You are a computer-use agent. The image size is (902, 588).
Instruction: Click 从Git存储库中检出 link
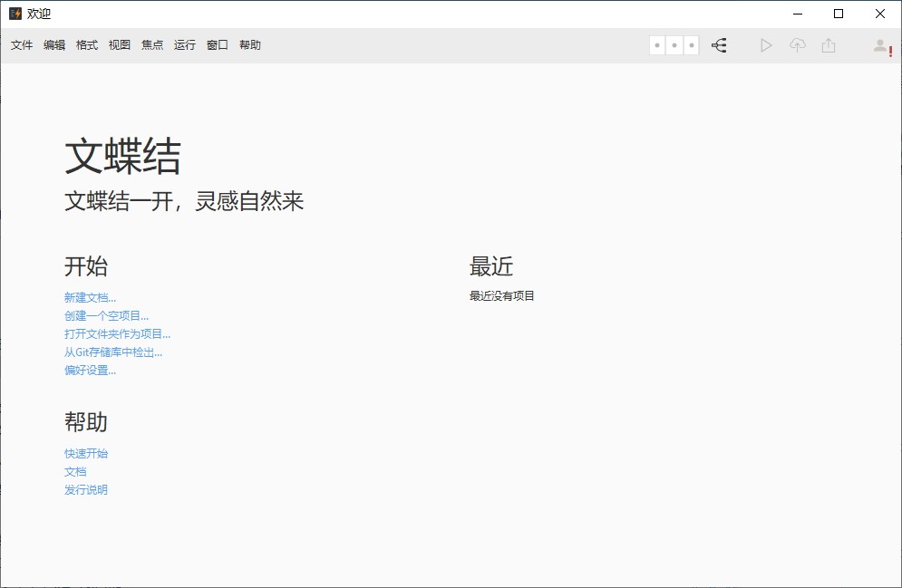point(114,352)
